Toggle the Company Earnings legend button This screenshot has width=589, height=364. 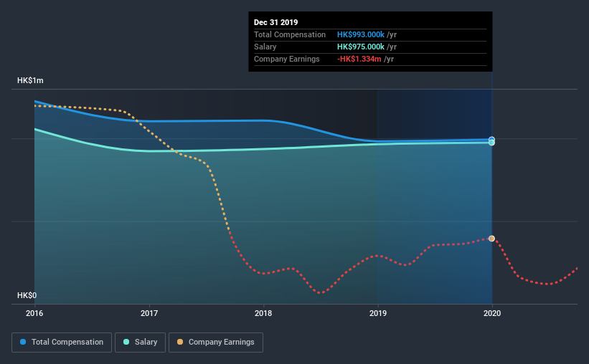(216, 343)
